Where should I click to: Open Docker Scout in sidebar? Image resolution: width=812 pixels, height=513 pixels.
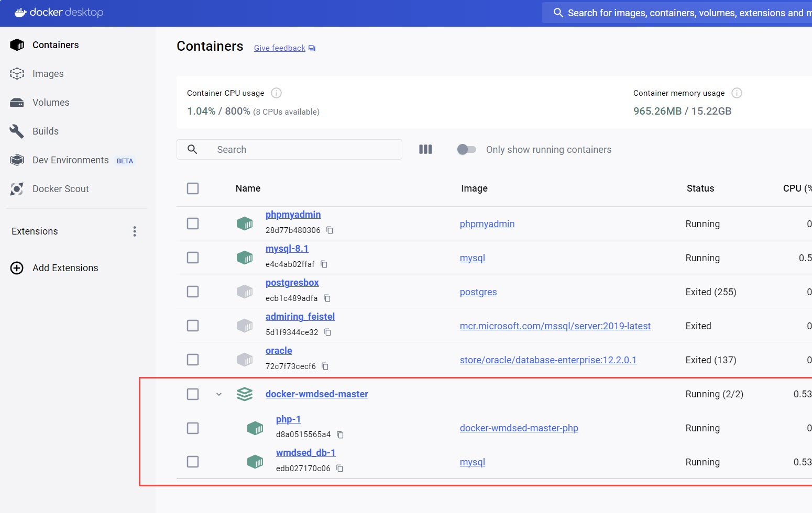click(61, 189)
